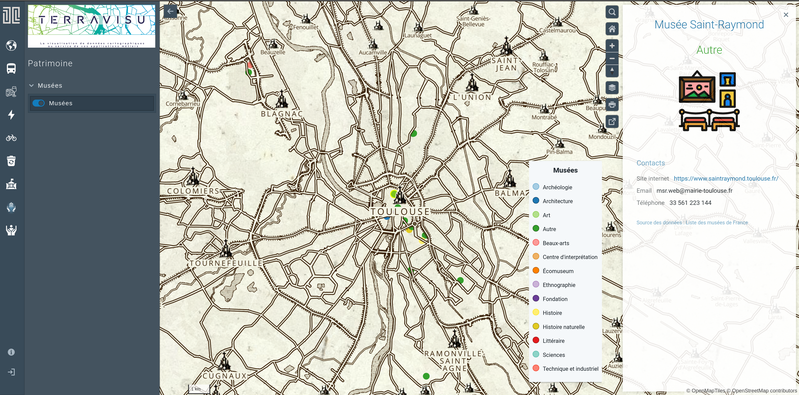
Task: Close the Musée Saint-Raymond details panel
Action: [x=786, y=15]
